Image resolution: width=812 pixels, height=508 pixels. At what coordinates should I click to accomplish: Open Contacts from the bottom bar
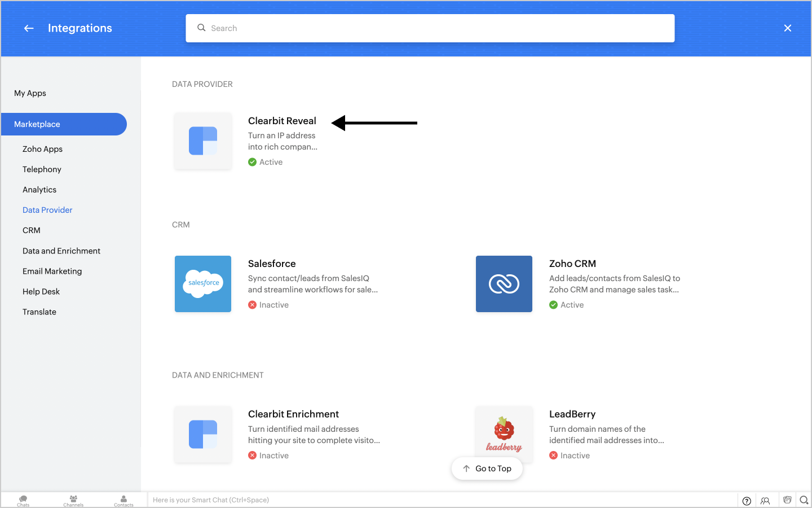pos(123,501)
